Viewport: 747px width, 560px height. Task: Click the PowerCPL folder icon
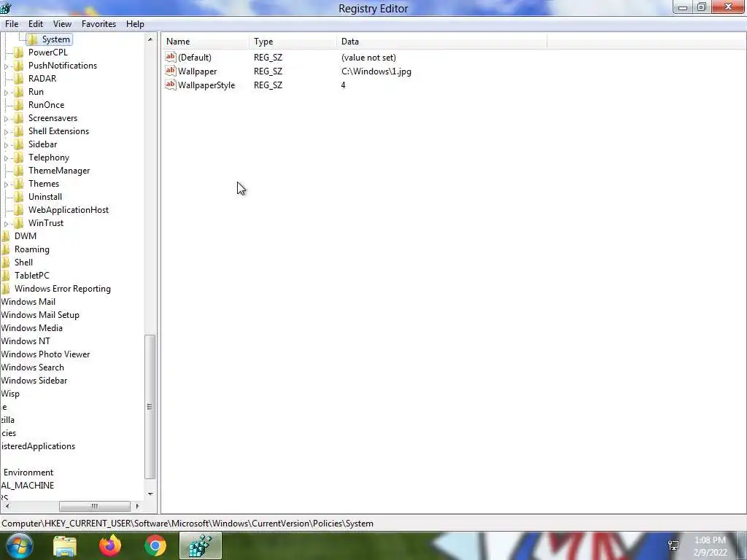pyautogui.click(x=18, y=52)
